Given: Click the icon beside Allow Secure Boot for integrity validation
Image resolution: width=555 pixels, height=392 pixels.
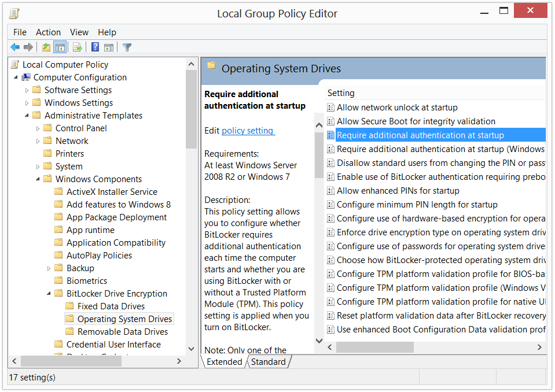Looking at the screenshot, I should (330, 121).
